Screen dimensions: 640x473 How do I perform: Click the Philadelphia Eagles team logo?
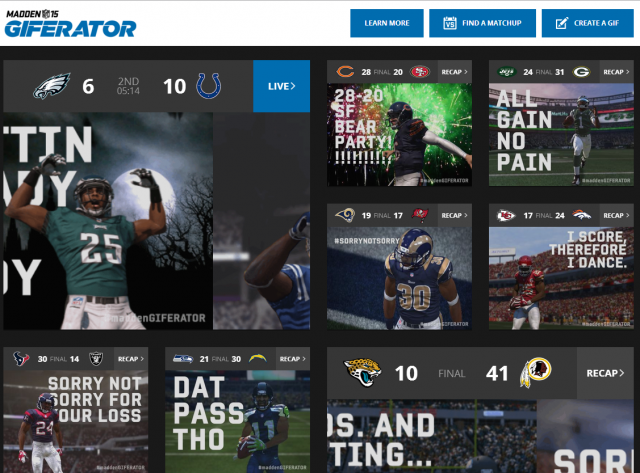pyautogui.click(x=51, y=86)
